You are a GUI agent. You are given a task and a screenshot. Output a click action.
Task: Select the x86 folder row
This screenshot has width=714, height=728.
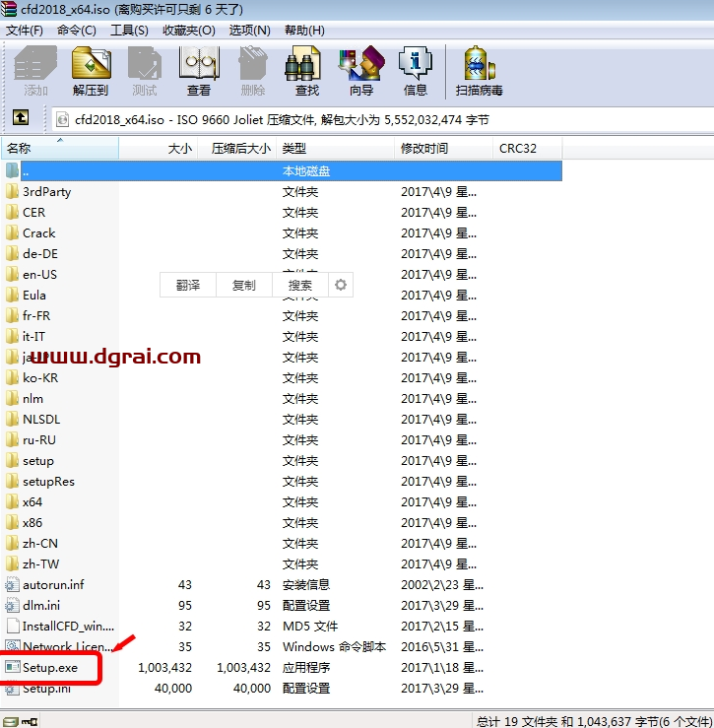282,522
